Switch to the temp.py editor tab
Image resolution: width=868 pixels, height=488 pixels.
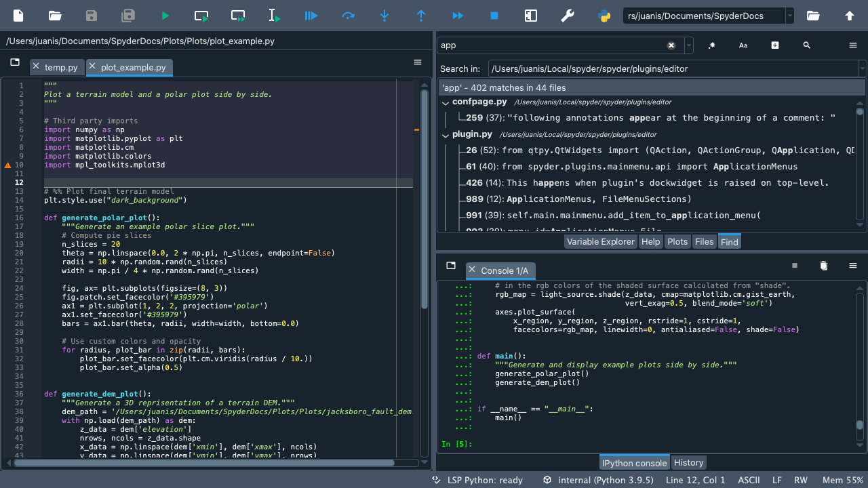point(61,67)
